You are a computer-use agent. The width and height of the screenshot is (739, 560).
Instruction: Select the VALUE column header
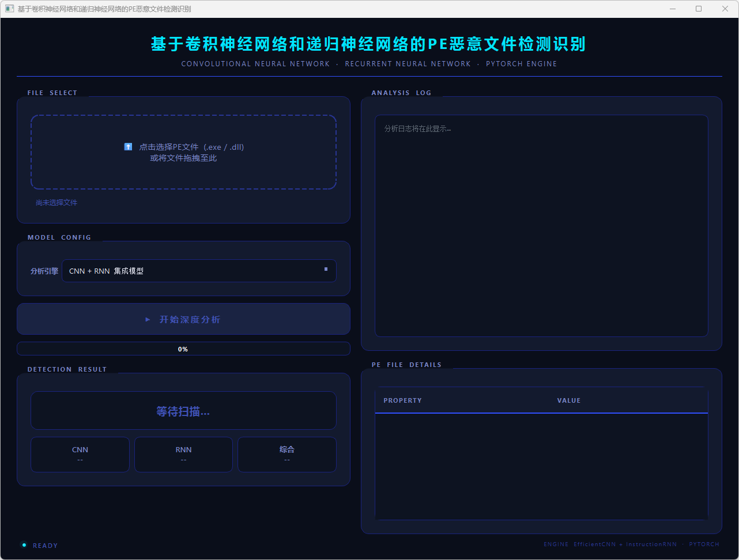[x=568, y=400]
